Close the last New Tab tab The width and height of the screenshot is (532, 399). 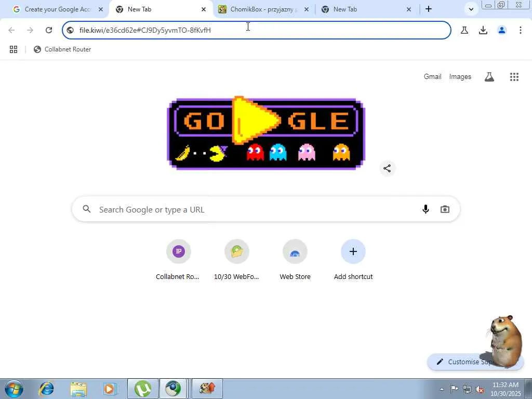pyautogui.click(x=409, y=9)
